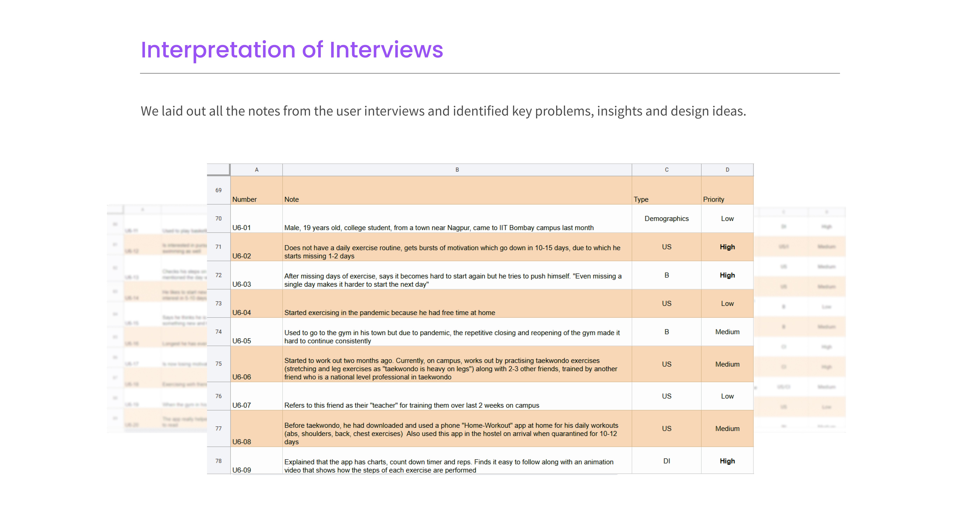Select row header 75
Viewport: 980px width, 512px height.
coord(218,364)
